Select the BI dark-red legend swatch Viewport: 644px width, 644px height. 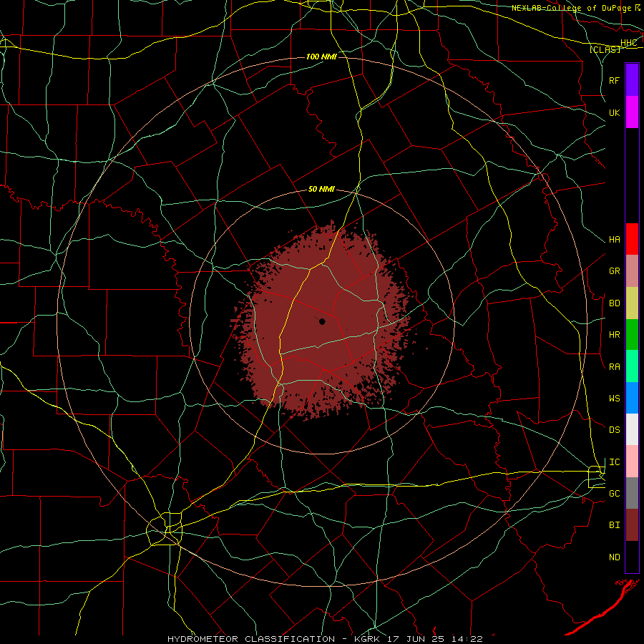coord(632,525)
